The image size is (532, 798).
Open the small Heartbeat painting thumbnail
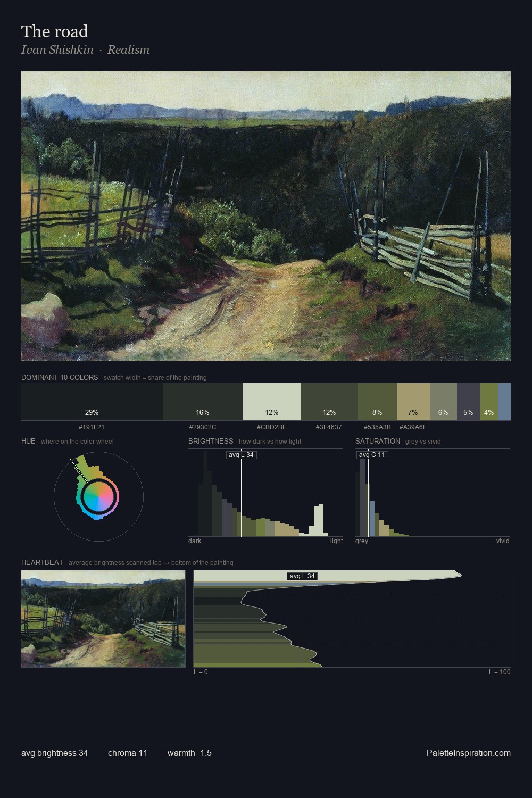103,619
